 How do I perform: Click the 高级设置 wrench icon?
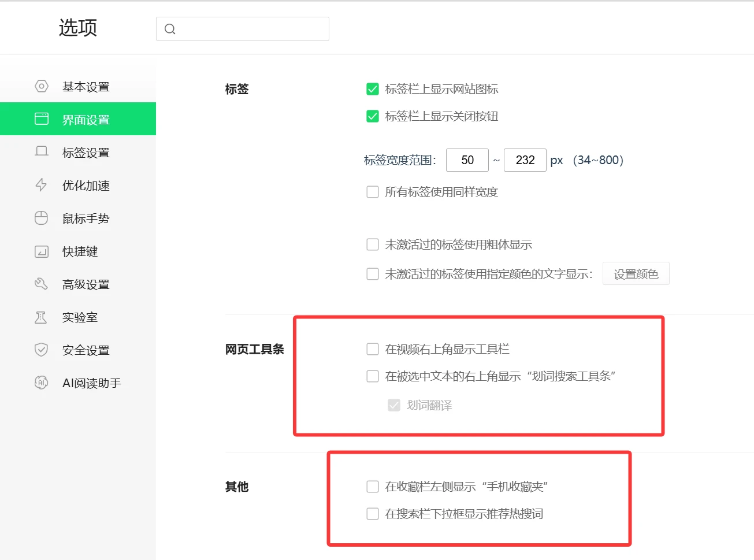42,284
